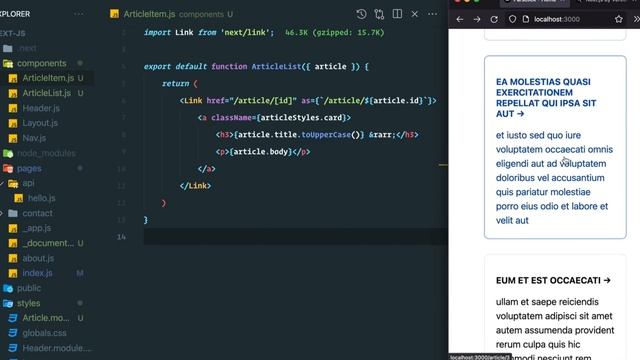This screenshot has height=360, width=640.
Task: Click the article.body paragraph code line
Action: tap(263, 152)
